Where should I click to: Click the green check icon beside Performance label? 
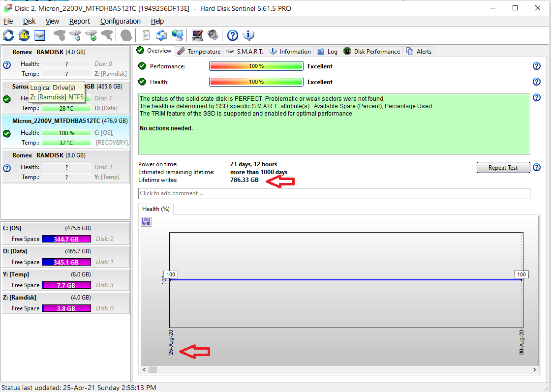click(142, 66)
